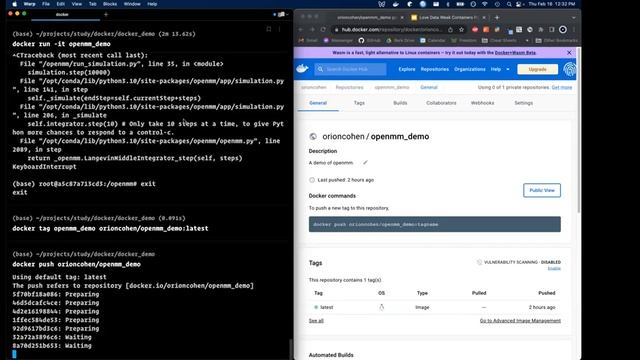The width and height of the screenshot is (640, 360).
Task: Click the Repositories breadcrumb link
Action: pos(349,87)
